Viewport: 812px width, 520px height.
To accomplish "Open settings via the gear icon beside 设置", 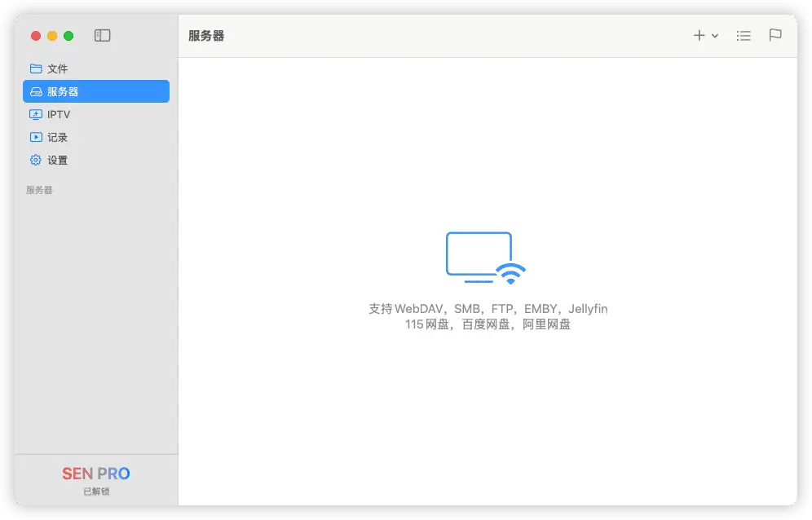I will [36, 160].
